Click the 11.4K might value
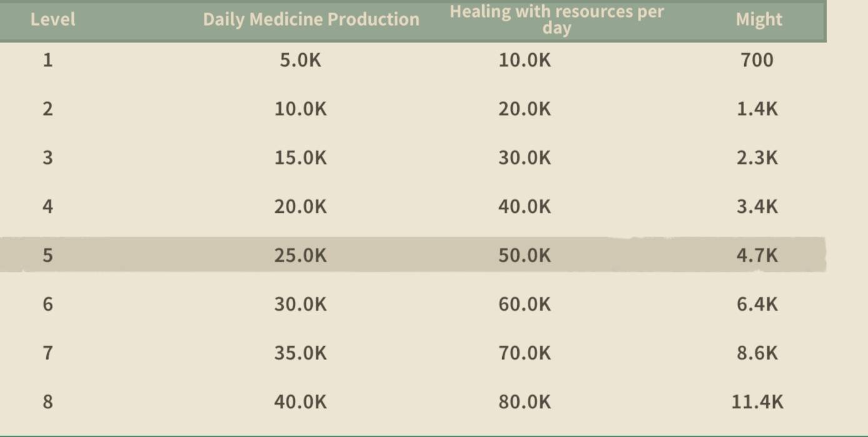This screenshot has height=437, width=868. pyautogui.click(x=757, y=402)
